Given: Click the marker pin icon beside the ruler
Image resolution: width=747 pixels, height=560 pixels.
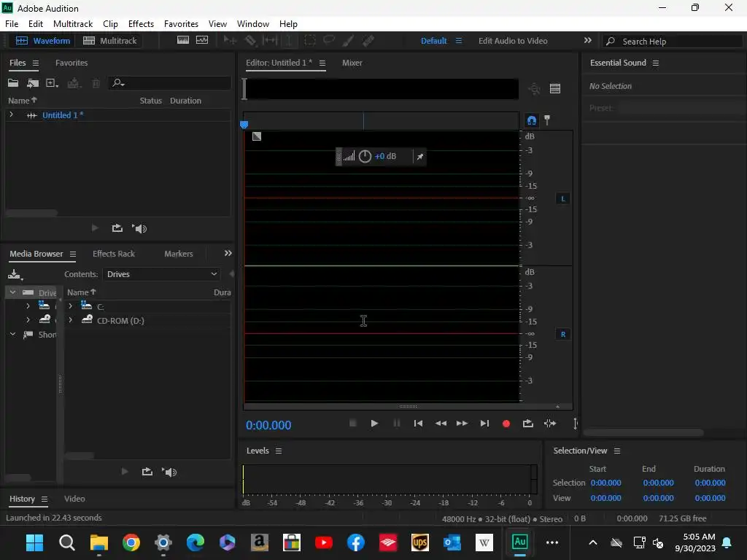Looking at the screenshot, I should coord(547,120).
